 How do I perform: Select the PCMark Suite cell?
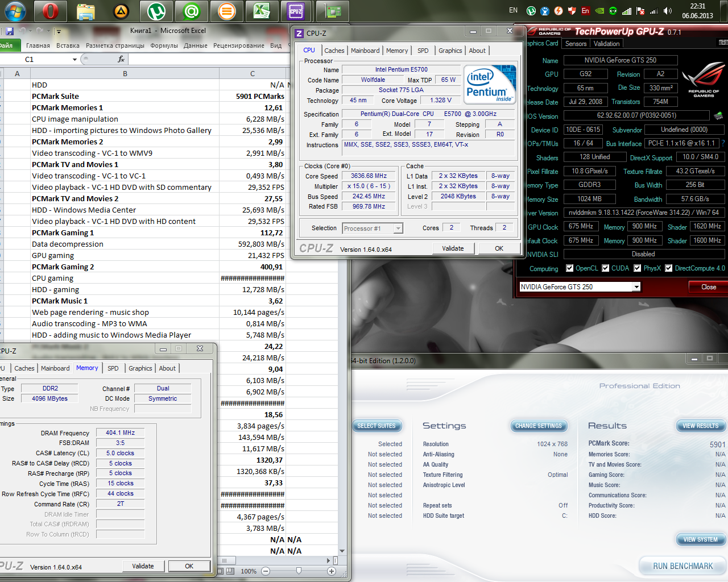click(x=125, y=96)
